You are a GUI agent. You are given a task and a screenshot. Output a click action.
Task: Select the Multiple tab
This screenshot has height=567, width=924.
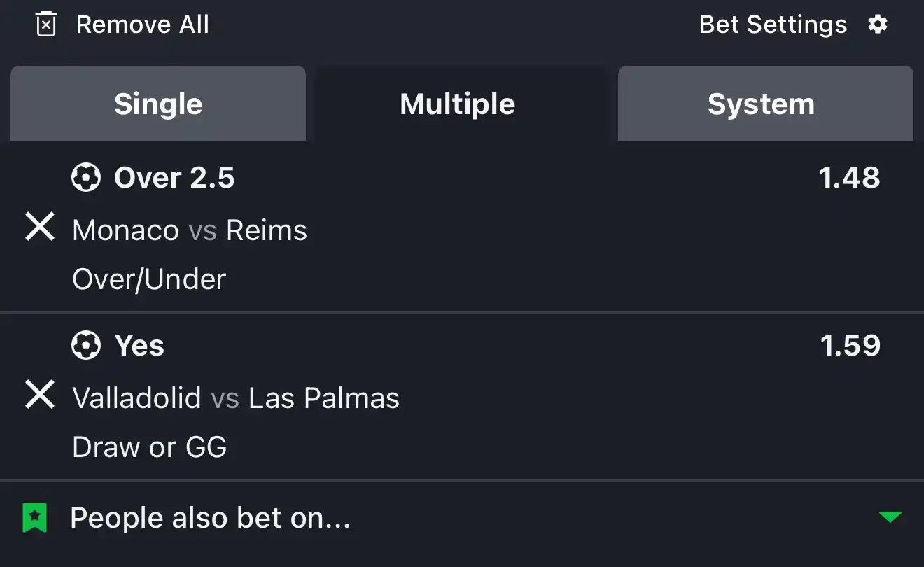458,104
